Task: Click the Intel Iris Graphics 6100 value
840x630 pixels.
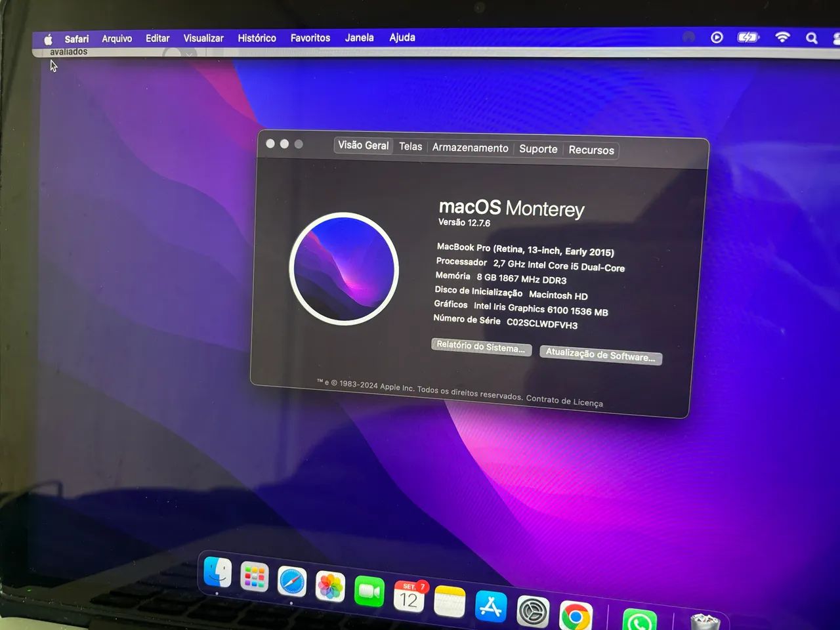Action: (x=541, y=308)
